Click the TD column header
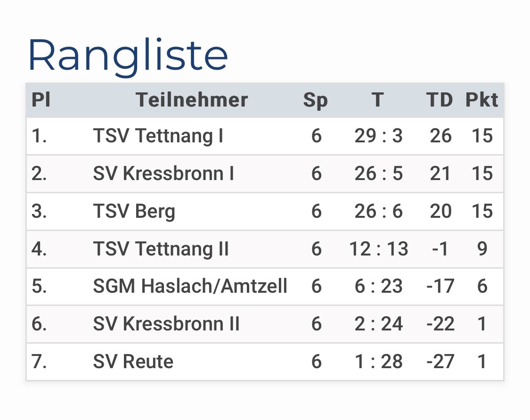530x420 pixels. pos(440,100)
